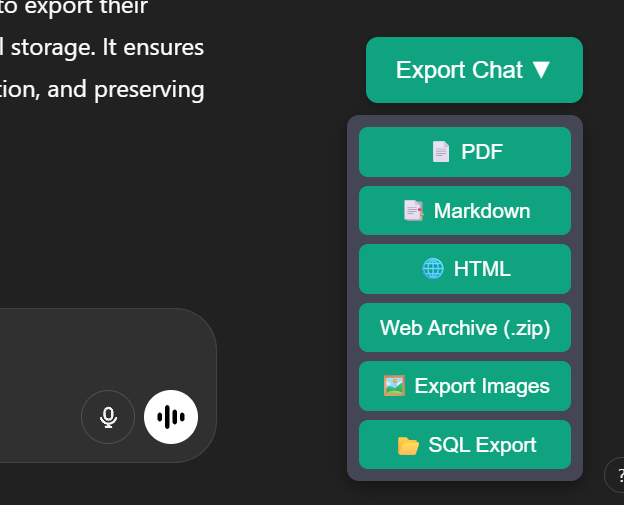624x505 pixels.
Task: Click the microphone dictation icon
Action: pyautogui.click(x=108, y=416)
